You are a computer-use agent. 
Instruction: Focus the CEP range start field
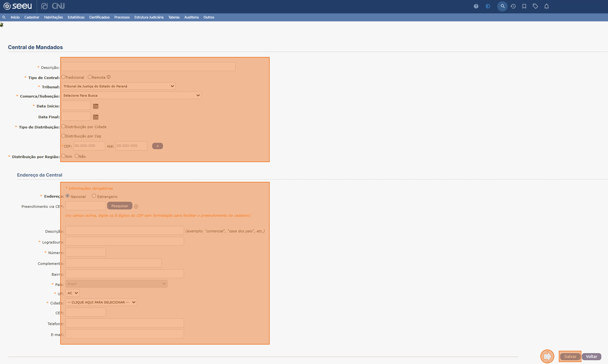pyautogui.click(x=89, y=146)
